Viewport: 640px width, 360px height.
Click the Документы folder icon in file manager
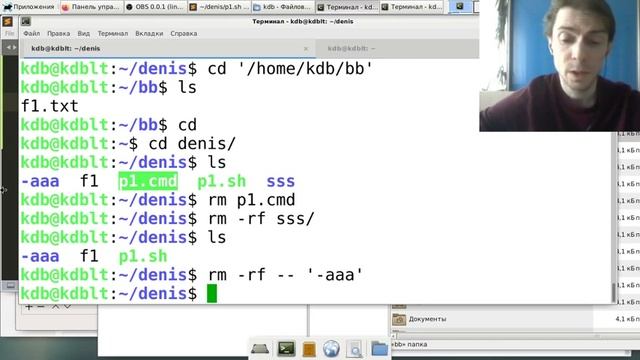[x=399, y=319]
